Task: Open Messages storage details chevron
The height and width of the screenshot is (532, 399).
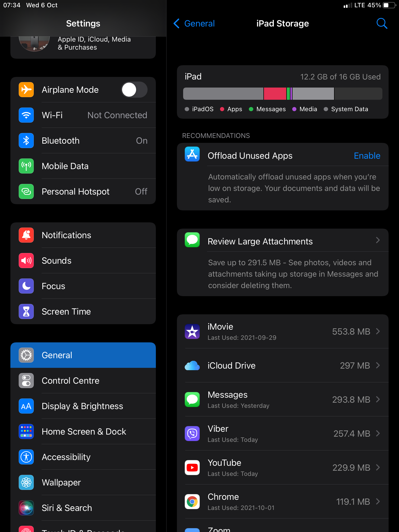Action: [x=378, y=399]
